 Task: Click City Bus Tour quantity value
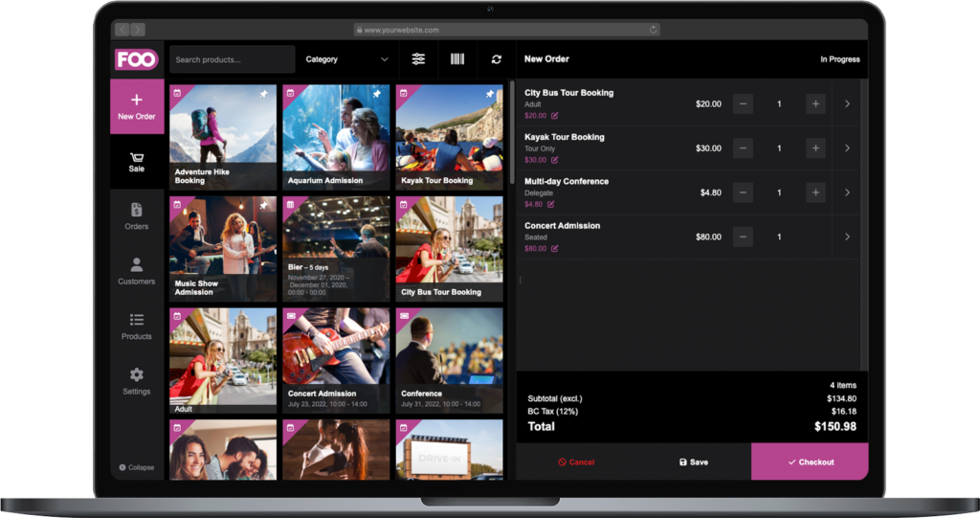tap(779, 103)
